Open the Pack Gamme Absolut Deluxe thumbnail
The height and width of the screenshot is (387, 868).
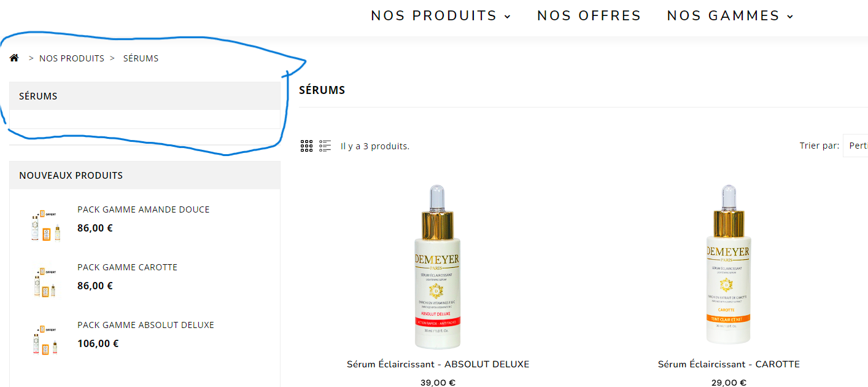tap(45, 341)
